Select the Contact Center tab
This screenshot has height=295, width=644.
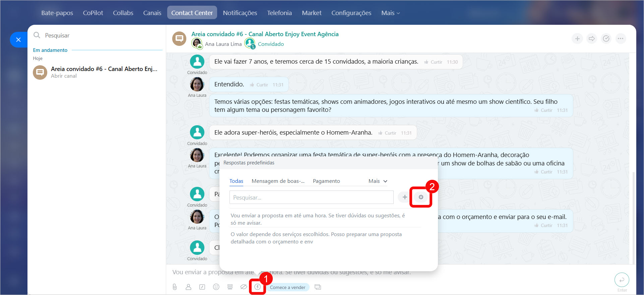192,13
